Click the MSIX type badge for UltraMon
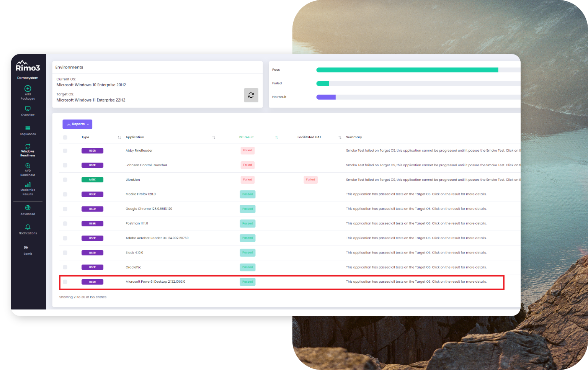Screen dimensions: 588x370 pyautogui.click(x=92, y=180)
